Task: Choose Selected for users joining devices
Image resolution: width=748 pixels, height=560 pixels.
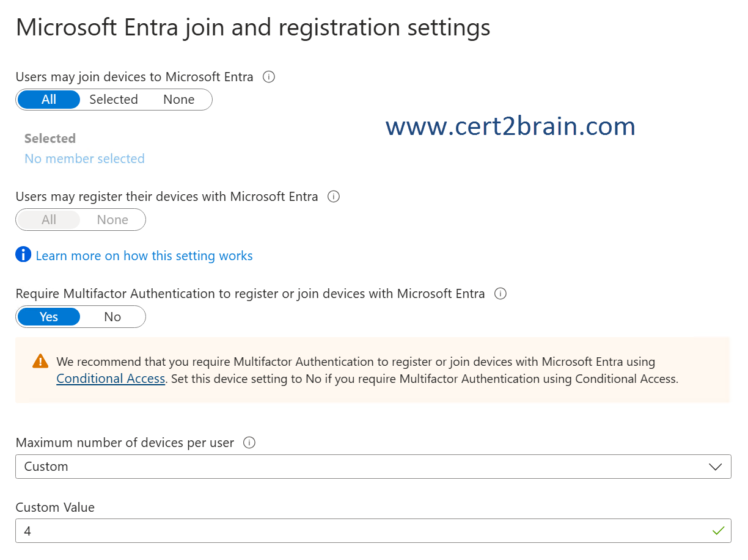Action: [x=114, y=100]
